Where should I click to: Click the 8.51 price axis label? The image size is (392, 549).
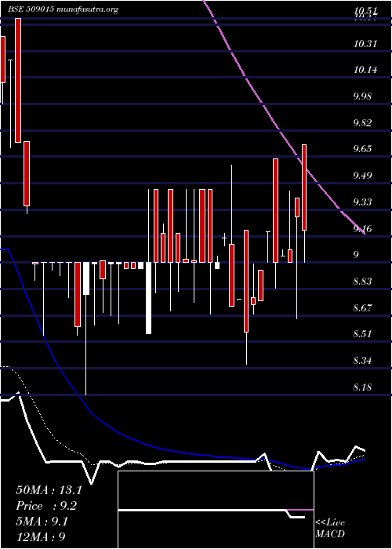(x=364, y=334)
